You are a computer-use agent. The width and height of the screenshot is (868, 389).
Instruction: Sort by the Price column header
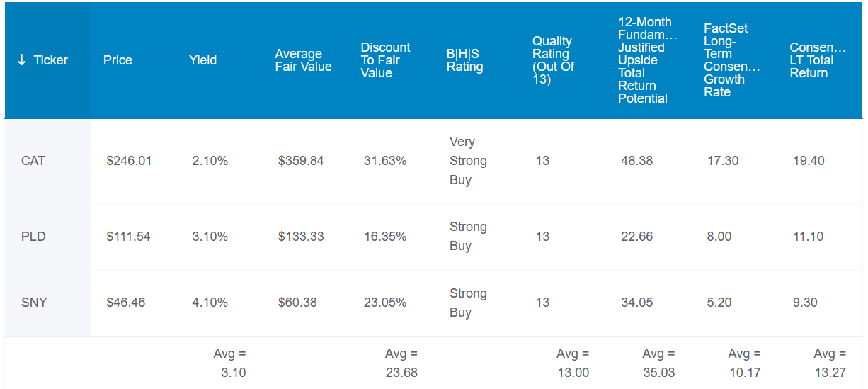click(118, 60)
